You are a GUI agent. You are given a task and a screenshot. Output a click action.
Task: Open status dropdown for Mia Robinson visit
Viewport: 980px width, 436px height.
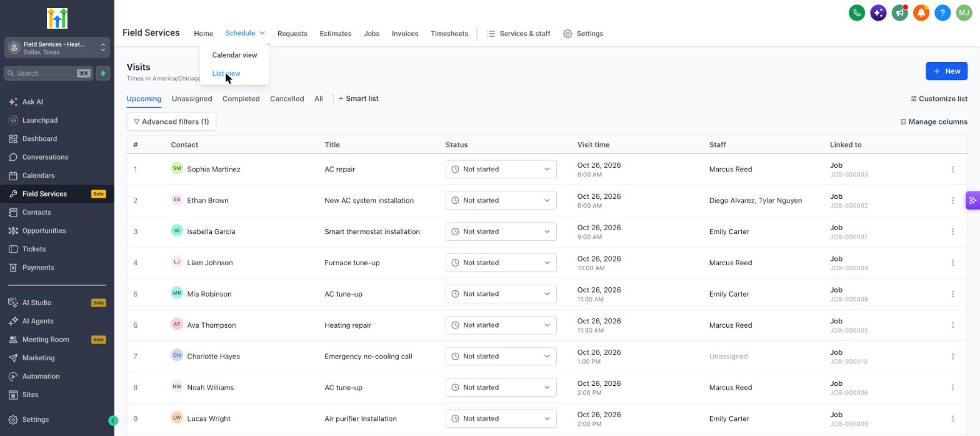tap(501, 294)
